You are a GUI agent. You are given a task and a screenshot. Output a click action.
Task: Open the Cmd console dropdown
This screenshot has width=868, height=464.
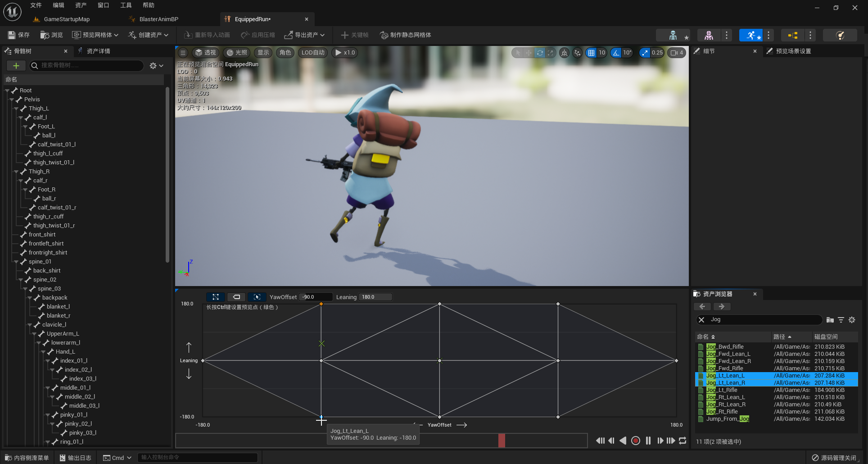(118, 458)
